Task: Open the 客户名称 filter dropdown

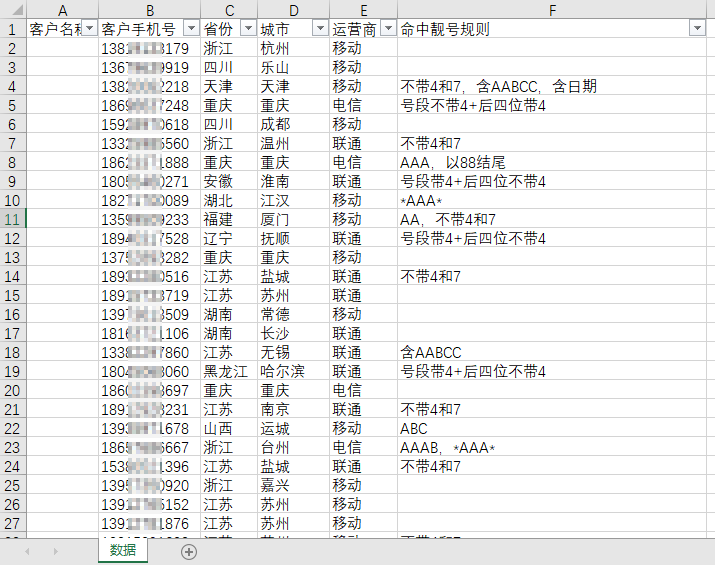Action: (89, 29)
